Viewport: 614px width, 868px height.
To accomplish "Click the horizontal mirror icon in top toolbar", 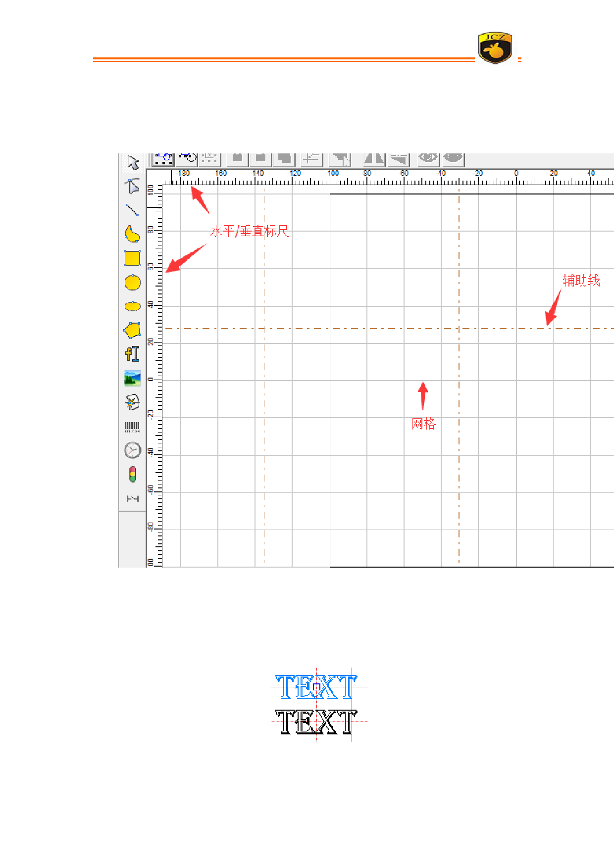I will [374, 158].
